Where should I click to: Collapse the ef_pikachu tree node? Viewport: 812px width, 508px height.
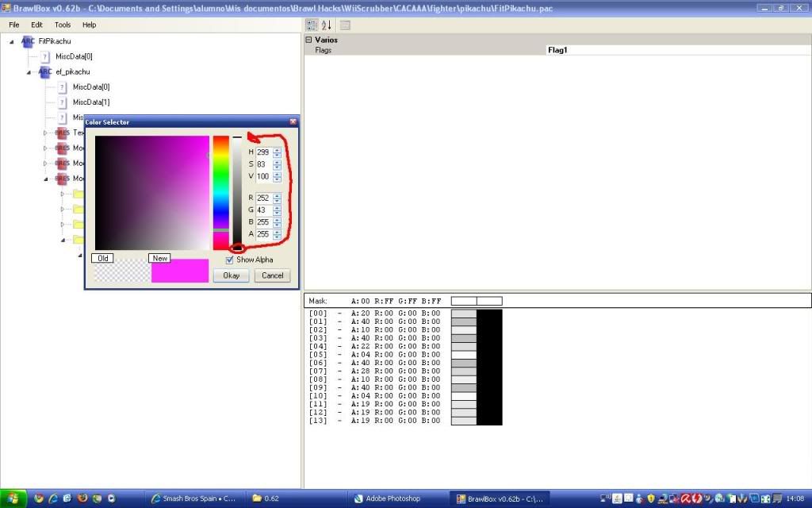tap(29, 72)
